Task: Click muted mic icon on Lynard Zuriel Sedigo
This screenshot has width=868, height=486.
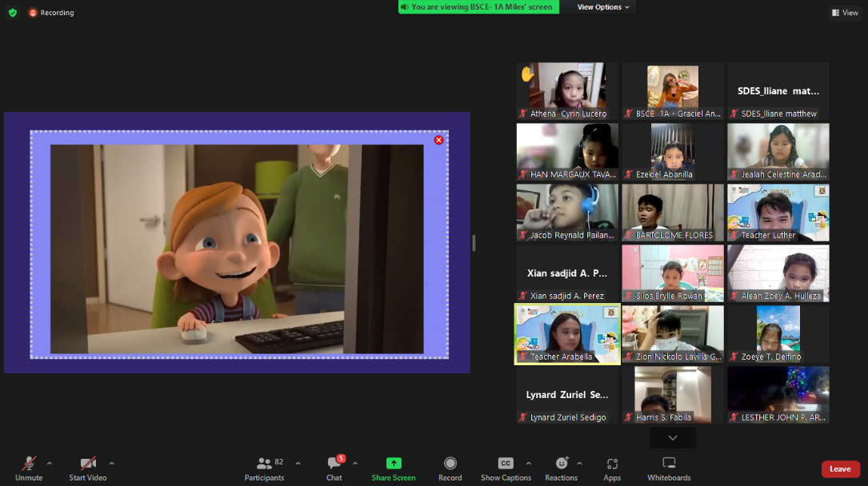Action: 523,418
